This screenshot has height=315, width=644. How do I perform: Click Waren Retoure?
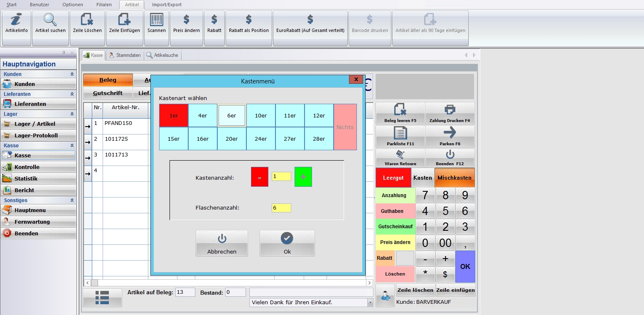(401, 158)
